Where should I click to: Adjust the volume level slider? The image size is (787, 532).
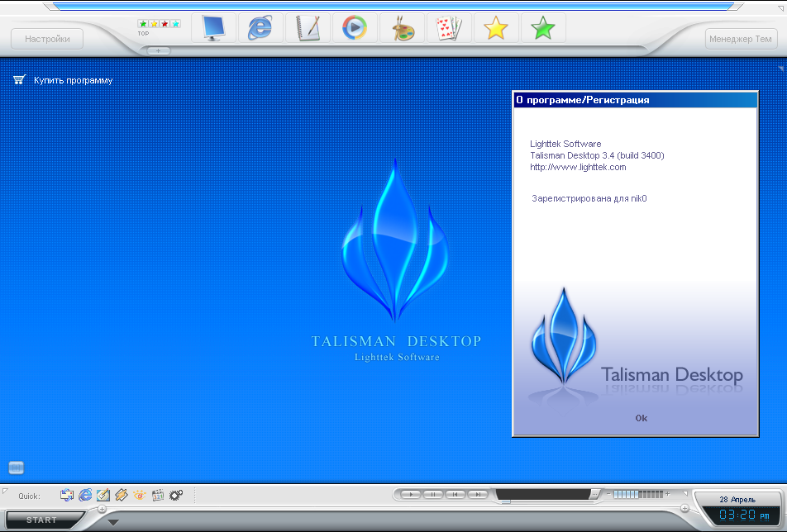637,494
